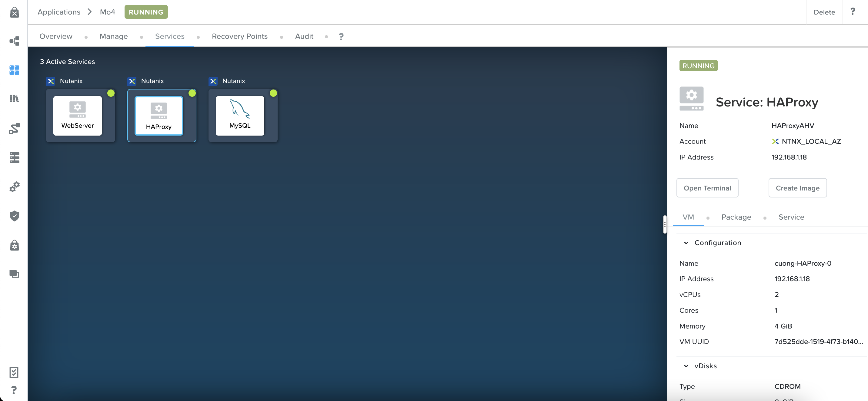Collapse the Configuration section
868x401 pixels.
[686, 243]
